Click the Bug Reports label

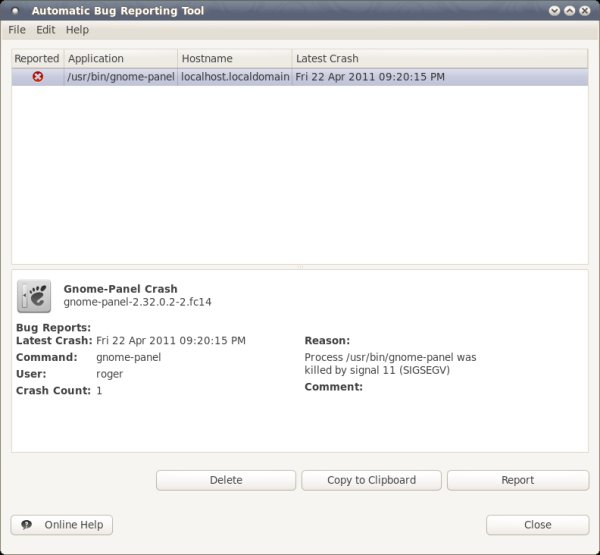point(54,328)
